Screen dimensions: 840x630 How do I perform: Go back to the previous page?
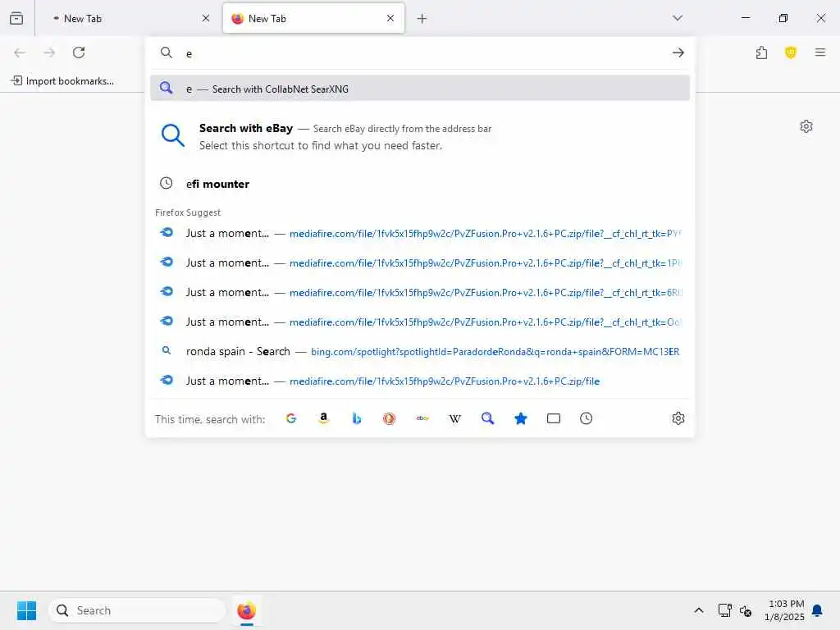[20, 52]
